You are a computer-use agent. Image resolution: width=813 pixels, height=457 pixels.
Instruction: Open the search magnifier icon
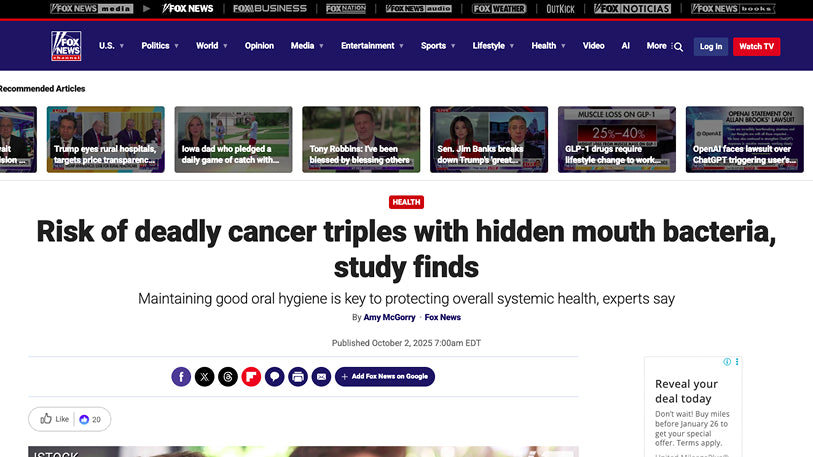[x=678, y=46]
